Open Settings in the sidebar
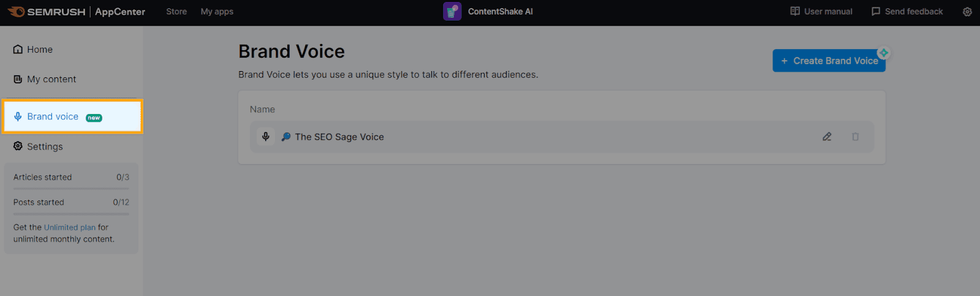 [x=44, y=146]
